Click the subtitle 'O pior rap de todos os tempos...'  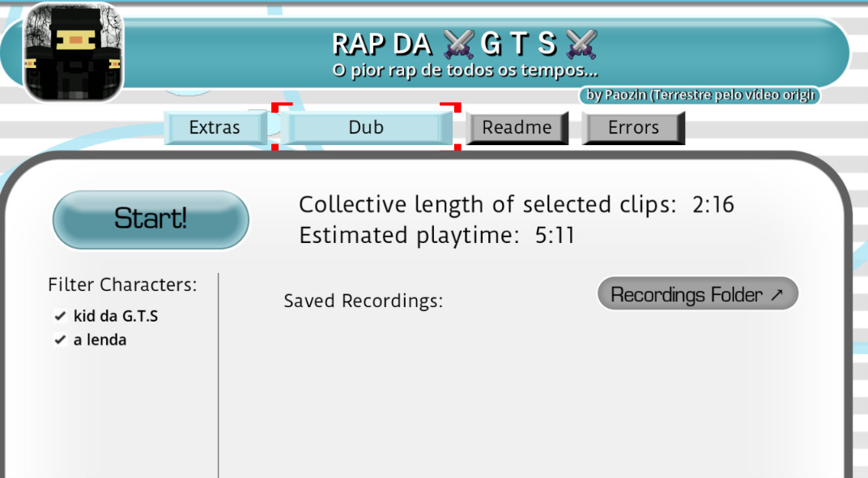coord(465,71)
